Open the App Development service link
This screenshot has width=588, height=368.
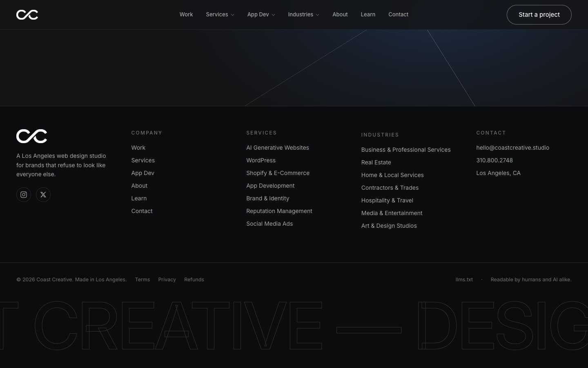click(270, 186)
